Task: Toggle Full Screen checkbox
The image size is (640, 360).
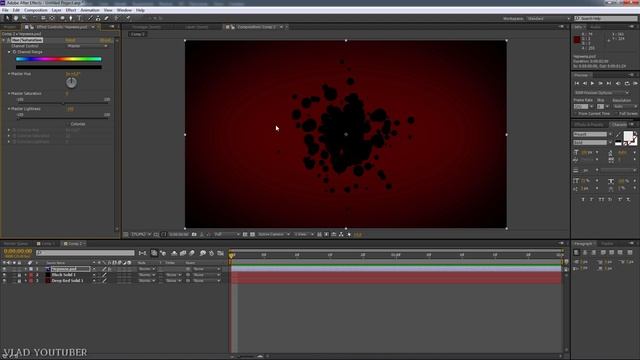Action: (616, 113)
